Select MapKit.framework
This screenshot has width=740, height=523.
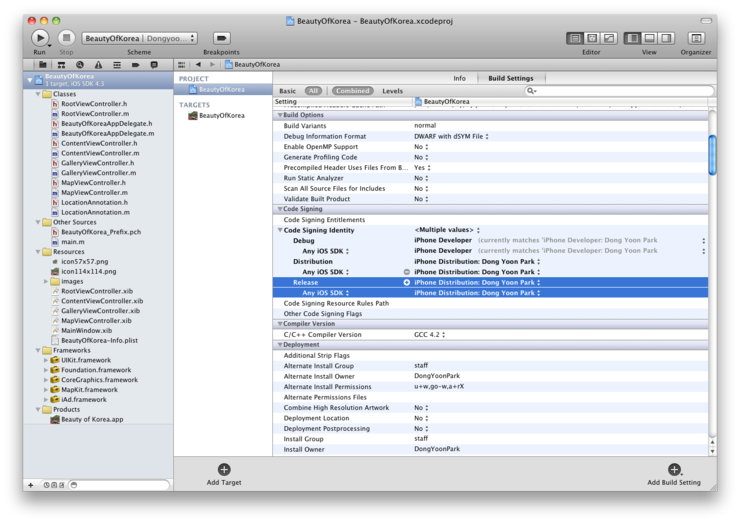89,389
